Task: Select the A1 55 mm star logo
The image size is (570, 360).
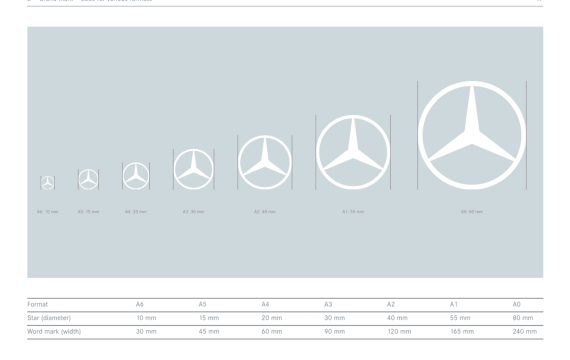Action: 353,152
